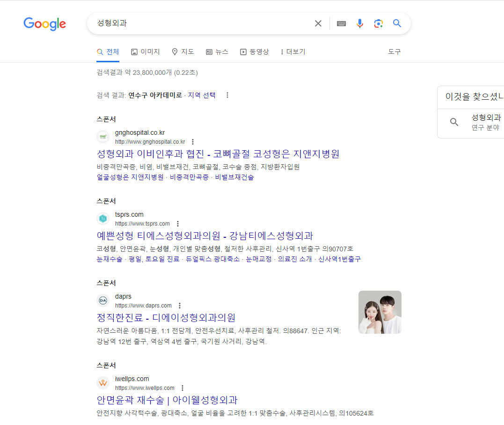Open 성형외과 이비인후과 협진 result title

tap(218, 154)
